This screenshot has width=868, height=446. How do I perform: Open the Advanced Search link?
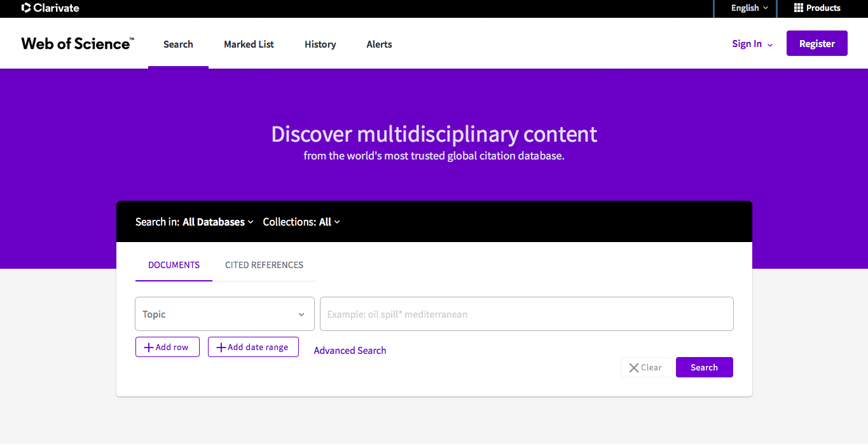click(350, 351)
